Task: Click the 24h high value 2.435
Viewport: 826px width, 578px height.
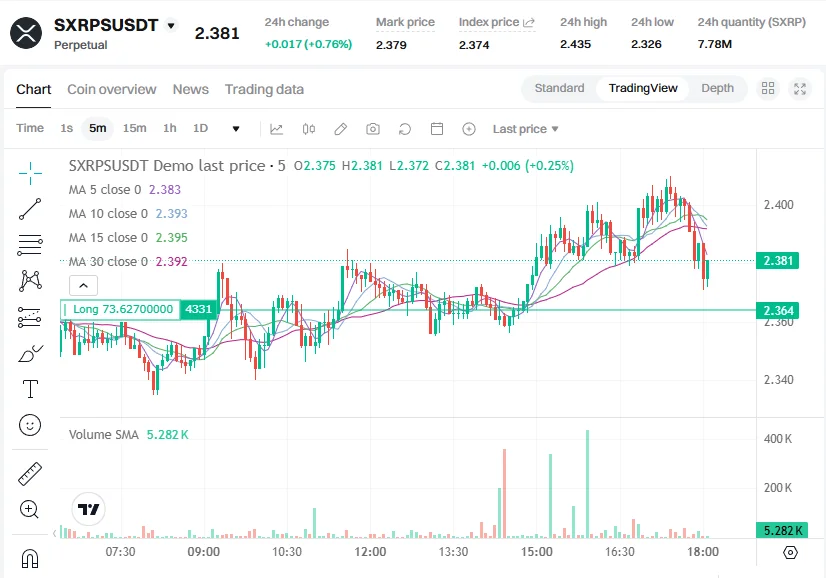Action: (575, 44)
